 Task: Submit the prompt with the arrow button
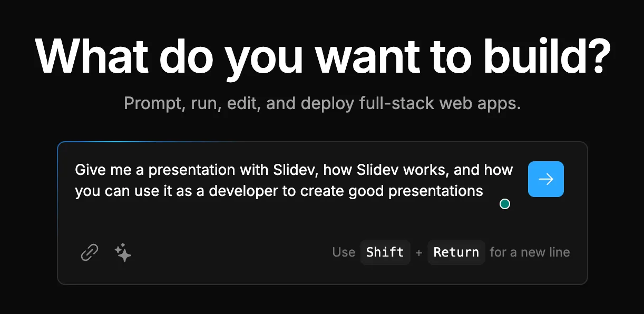click(545, 179)
